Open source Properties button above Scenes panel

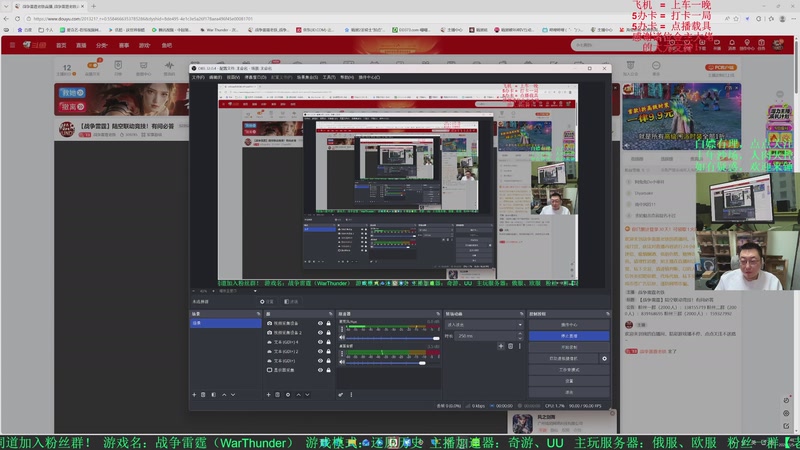click(267, 302)
